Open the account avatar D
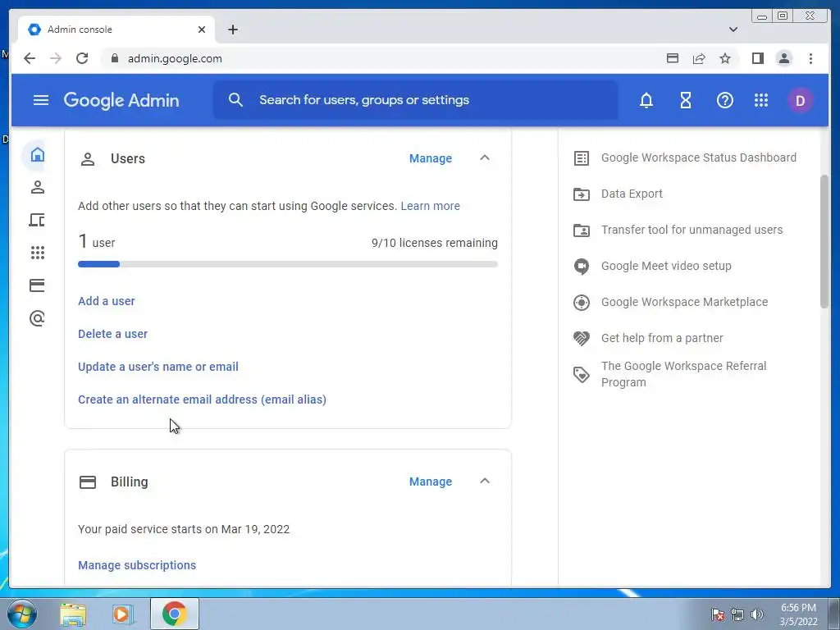Image resolution: width=840 pixels, height=630 pixels. click(800, 101)
